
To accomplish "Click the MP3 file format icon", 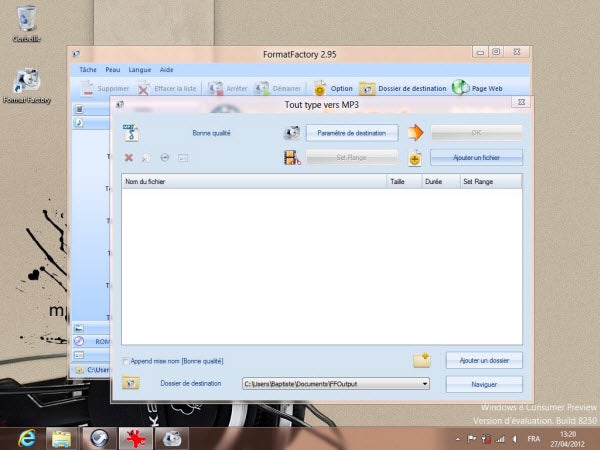I will pos(131,133).
